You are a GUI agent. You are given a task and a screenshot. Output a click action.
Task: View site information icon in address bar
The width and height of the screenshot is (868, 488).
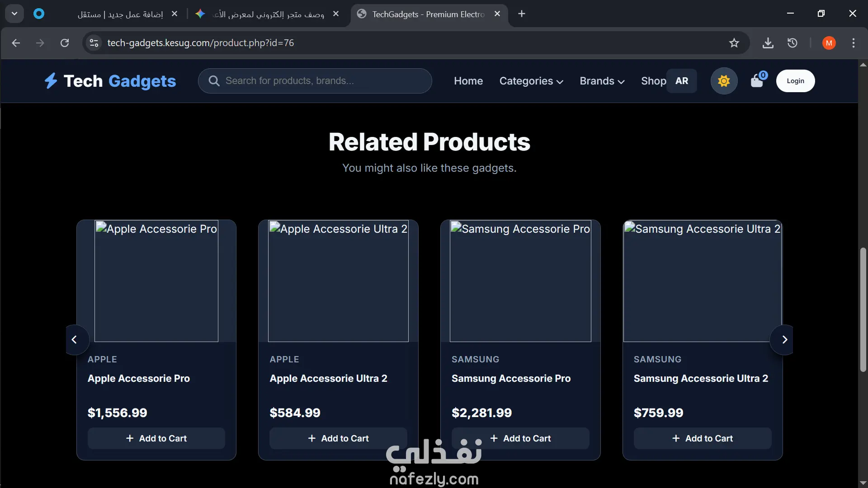pos(94,43)
